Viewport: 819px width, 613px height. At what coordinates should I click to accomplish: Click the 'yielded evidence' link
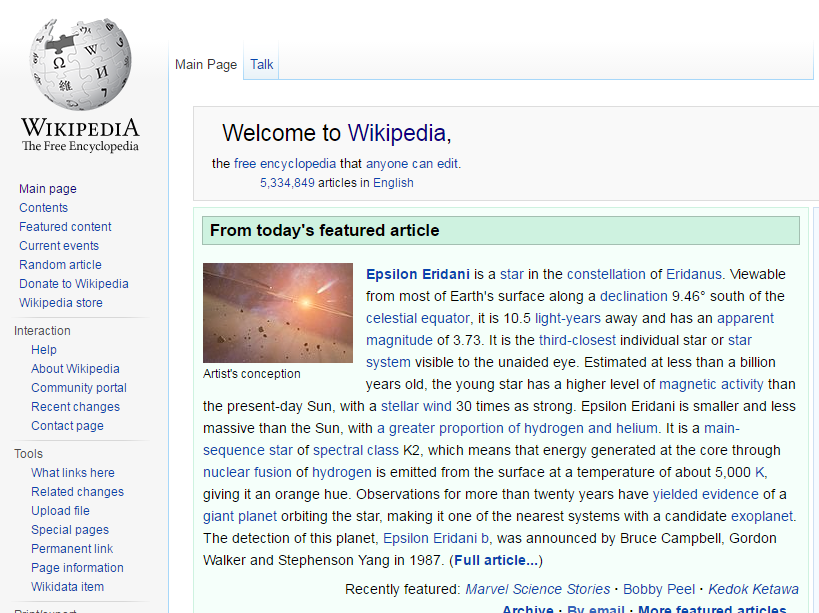pyautogui.click(x=706, y=494)
